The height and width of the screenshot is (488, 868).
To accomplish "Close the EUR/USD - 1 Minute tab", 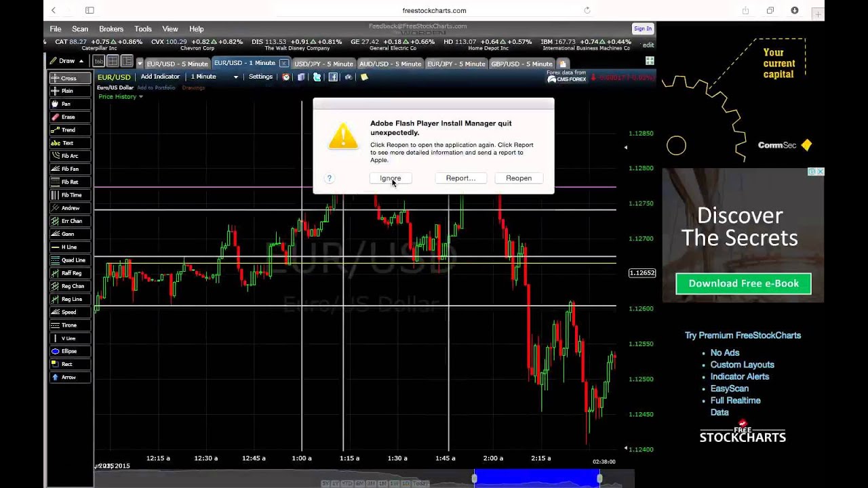I will (x=283, y=63).
